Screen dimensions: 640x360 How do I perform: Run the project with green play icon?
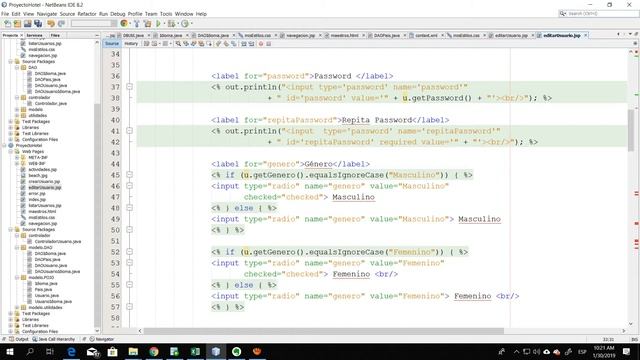tap(158, 24)
